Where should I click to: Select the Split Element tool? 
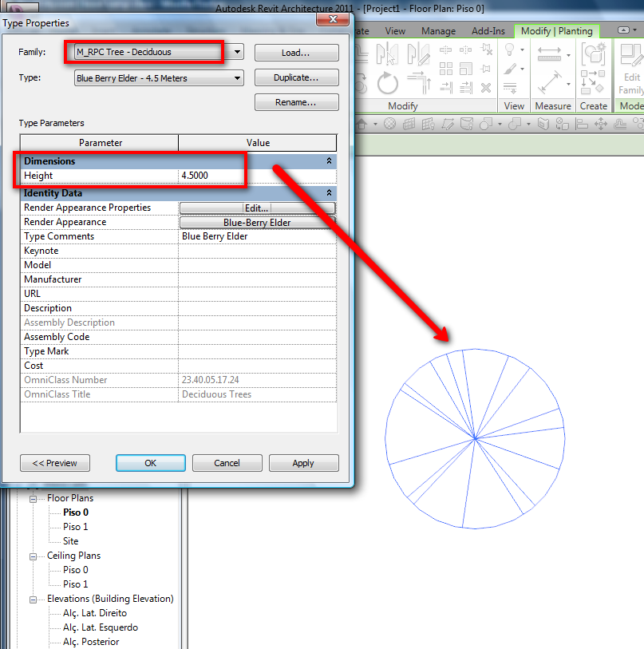click(x=445, y=50)
